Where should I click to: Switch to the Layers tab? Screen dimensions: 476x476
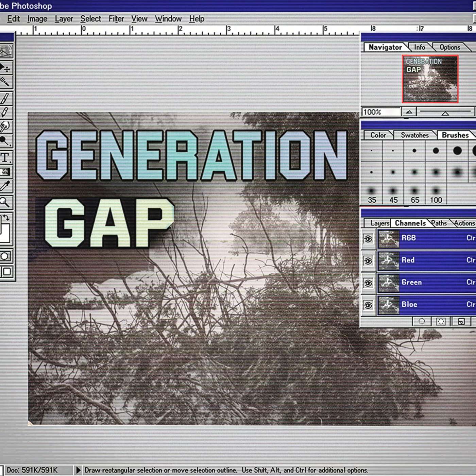tap(379, 223)
